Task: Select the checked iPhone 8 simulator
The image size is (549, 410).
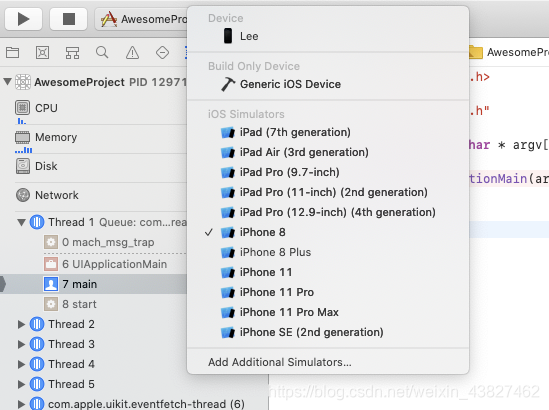Action: point(328,232)
